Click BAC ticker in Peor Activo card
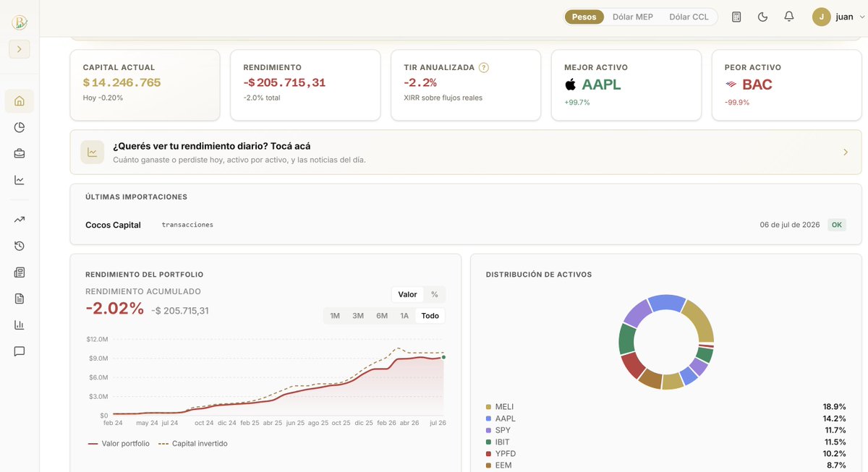868x472 pixels. pos(757,85)
